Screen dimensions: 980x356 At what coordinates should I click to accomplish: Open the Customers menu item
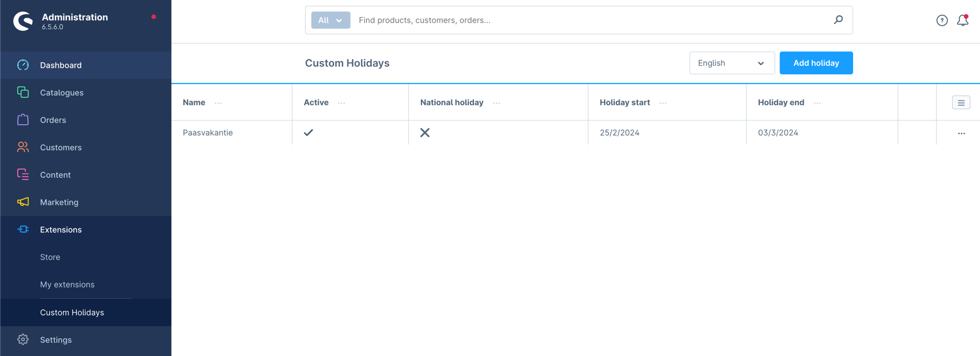pyautogui.click(x=86, y=147)
